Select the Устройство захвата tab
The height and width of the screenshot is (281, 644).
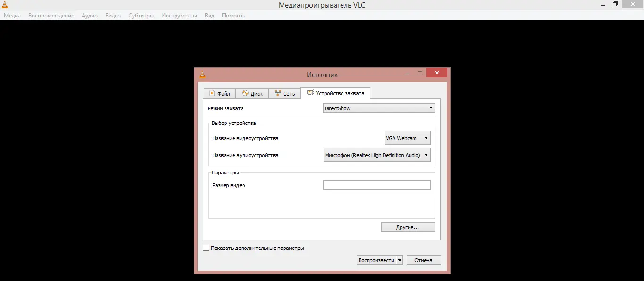[x=335, y=93]
